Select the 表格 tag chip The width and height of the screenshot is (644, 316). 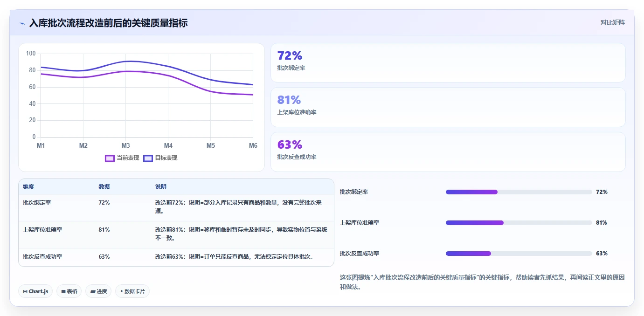[69, 291]
